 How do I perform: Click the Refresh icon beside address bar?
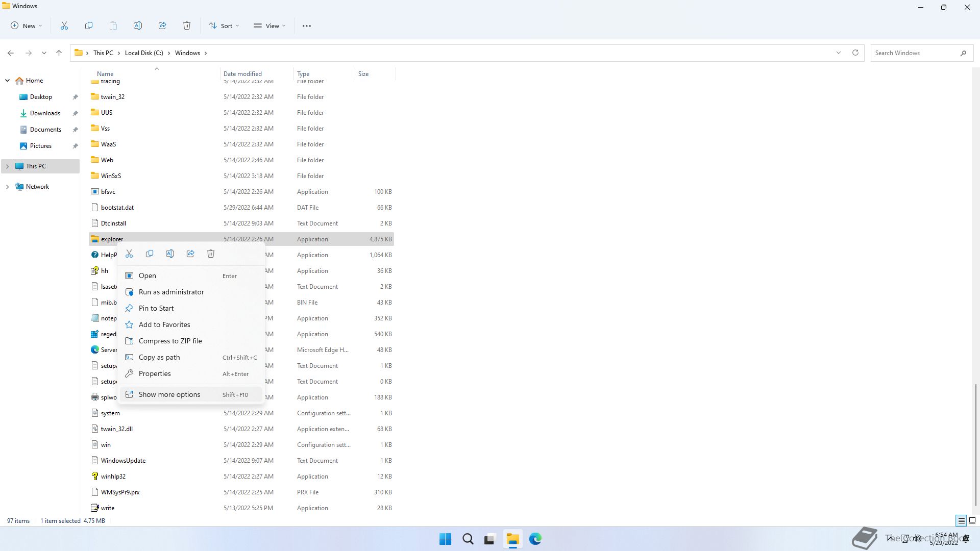click(x=855, y=53)
